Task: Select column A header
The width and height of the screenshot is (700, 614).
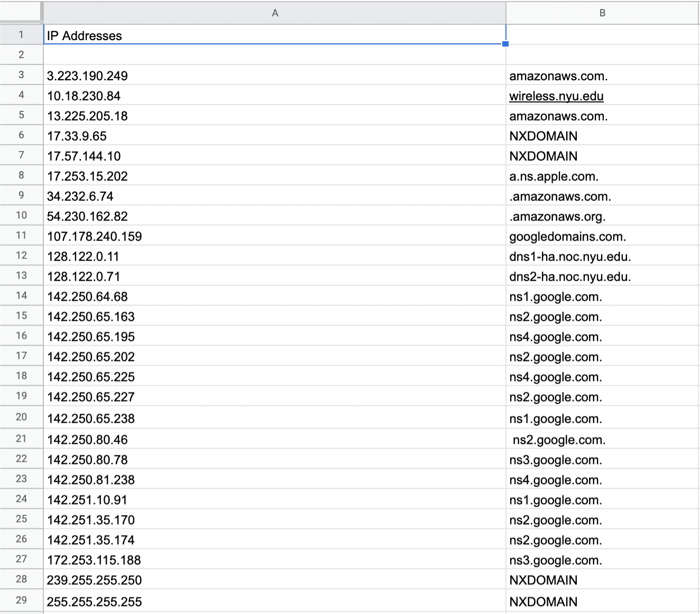Action: (x=274, y=13)
